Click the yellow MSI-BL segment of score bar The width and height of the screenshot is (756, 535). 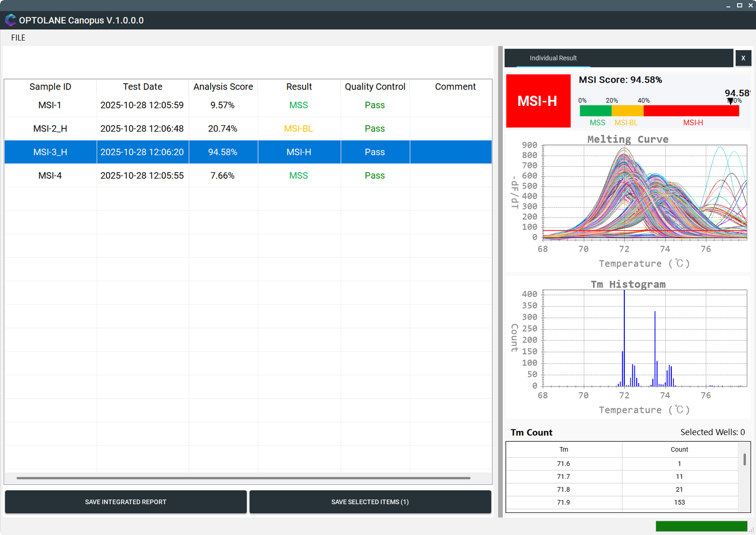tap(627, 111)
